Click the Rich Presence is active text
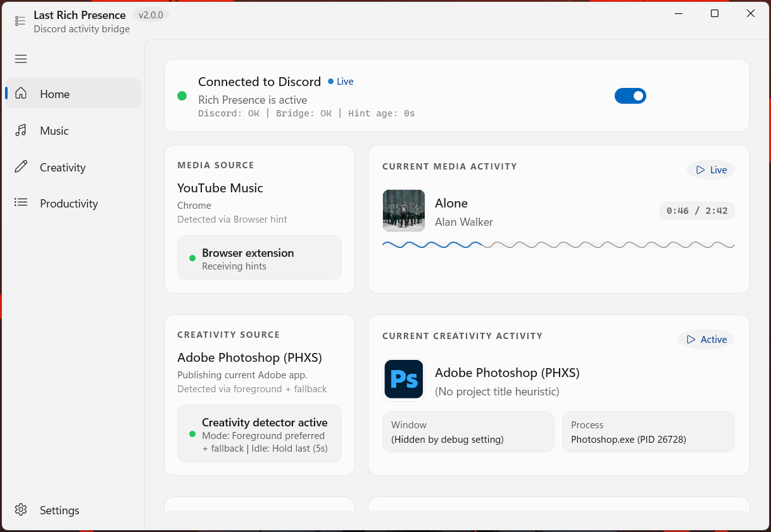 pos(253,100)
